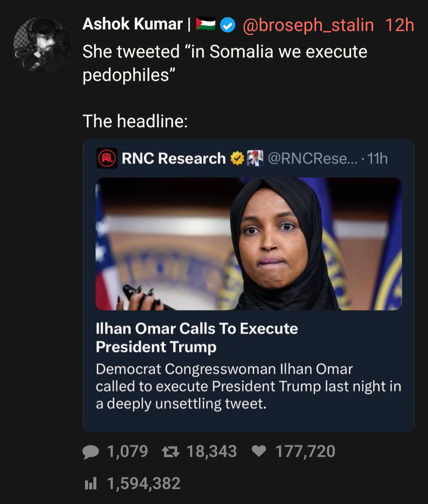Click the 12h timestamp of the tweet
The height and width of the screenshot is (504, 428).
[399, 25]
